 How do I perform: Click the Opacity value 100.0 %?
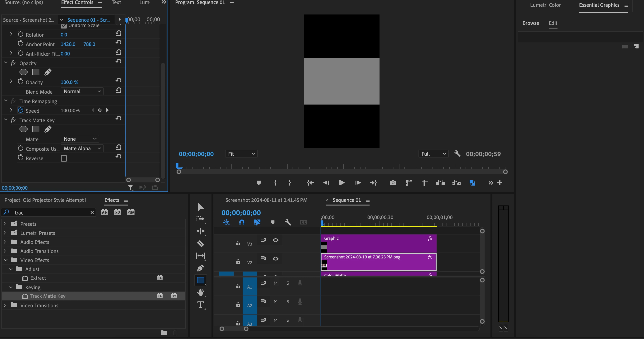[x=69, y=82]
